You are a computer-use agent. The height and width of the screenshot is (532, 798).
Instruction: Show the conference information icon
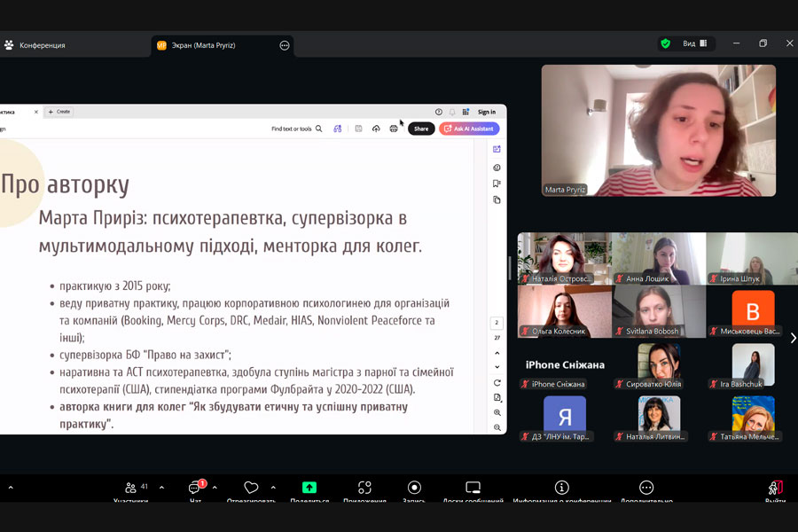coord(561,488)
